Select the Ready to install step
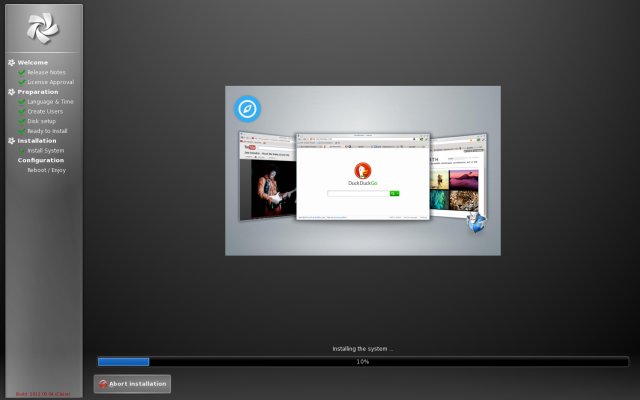The height and width of the screenshot is (400, 640). pos(47,131)
